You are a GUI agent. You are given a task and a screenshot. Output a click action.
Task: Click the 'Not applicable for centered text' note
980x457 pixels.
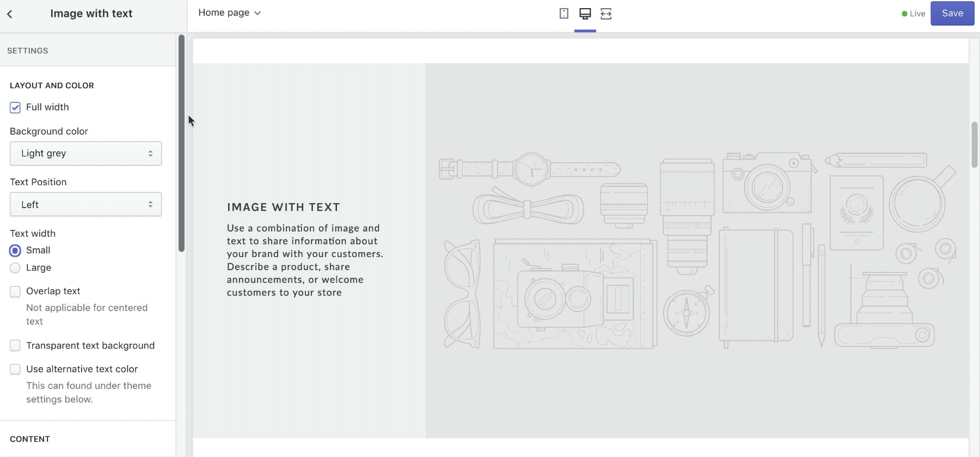(x=87, y=315)
